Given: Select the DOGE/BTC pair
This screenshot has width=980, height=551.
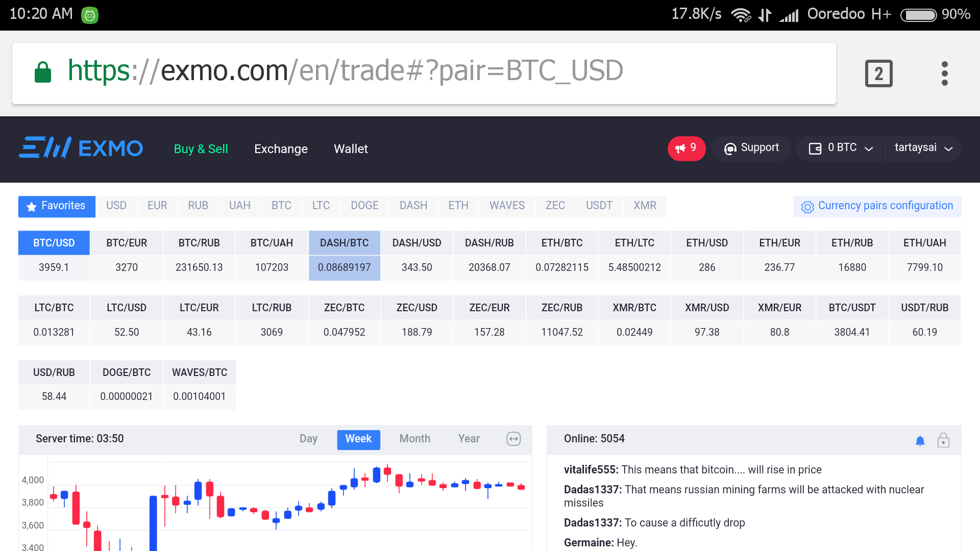Looking at the screenshot, I should (x=127, y=385).
